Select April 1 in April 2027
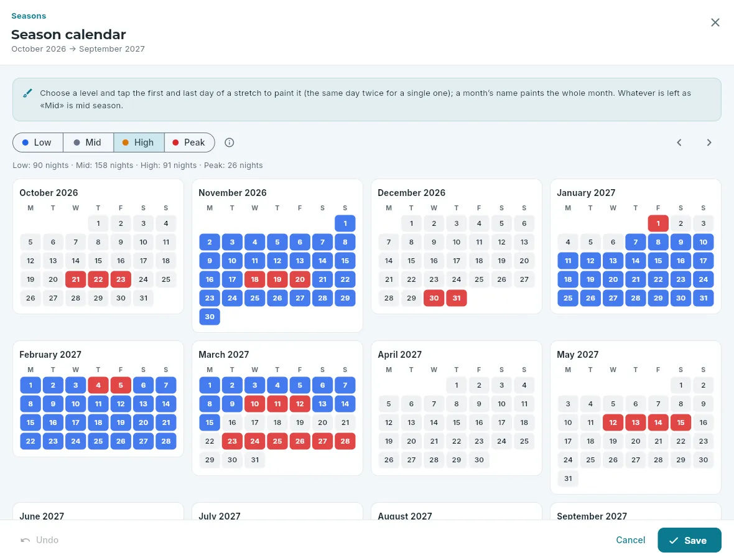 click(457, 385)
